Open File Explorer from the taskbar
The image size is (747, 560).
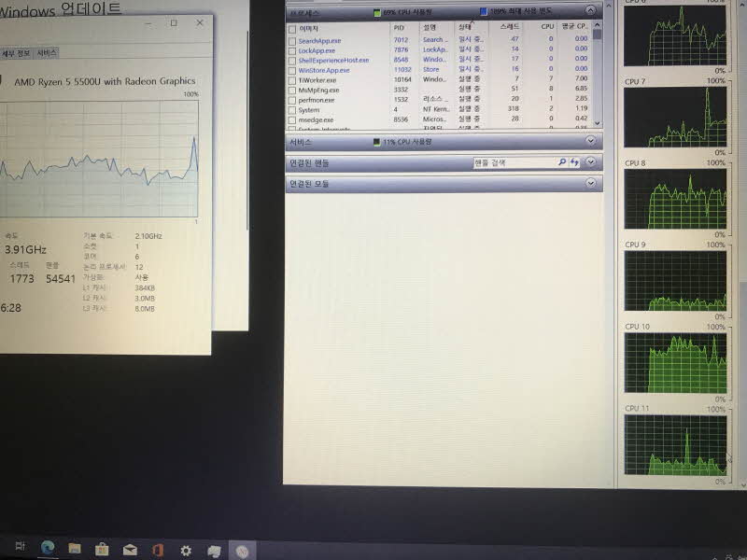(75, 548)
